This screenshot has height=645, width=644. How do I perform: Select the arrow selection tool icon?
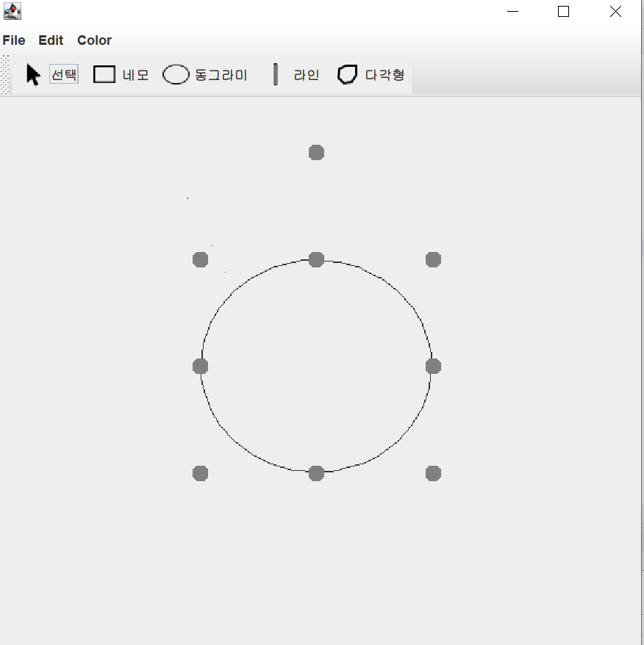[x=32, y=73]
